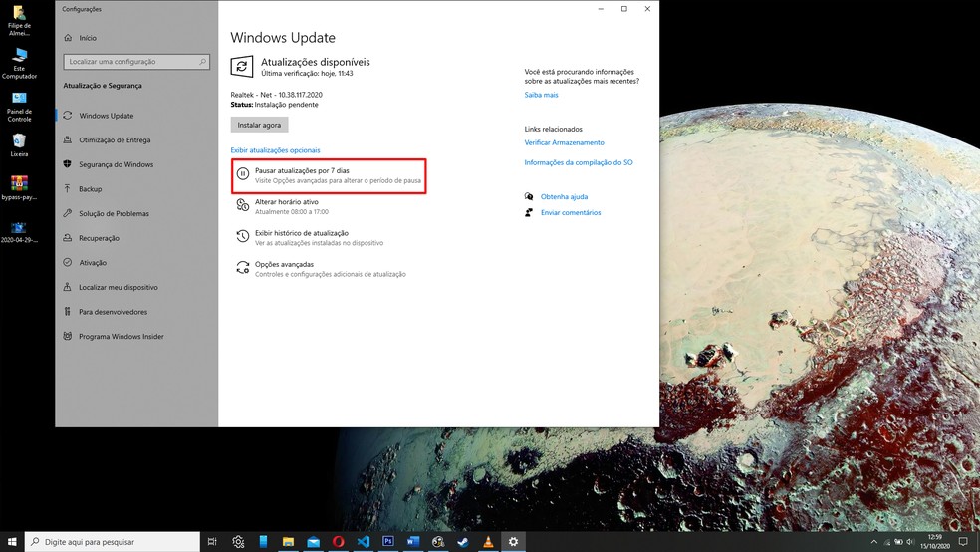Close the Configurações window
The height and width of the screenshot is (552, 980).
click(647, 9)
